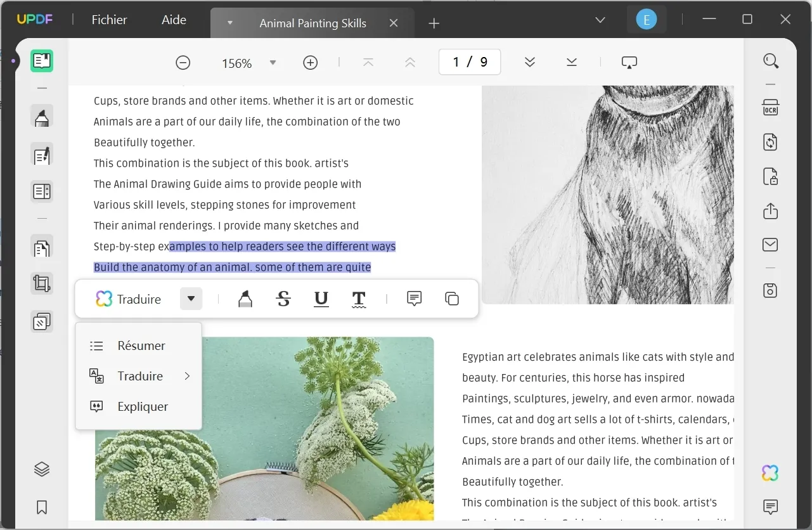Close the Animal Painting Skills tab
The image size is (812, 530).
[394, 23]
